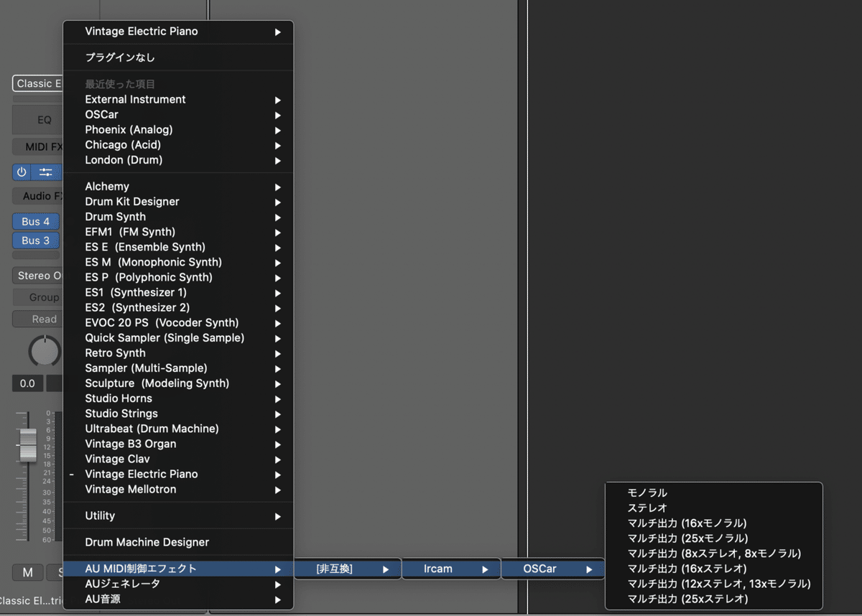Viewport: 862px width, 616px height.
Task: Choose マルチ出力 (12xステレオ, 13xモノラル)
Action: [x=714, y=583]
